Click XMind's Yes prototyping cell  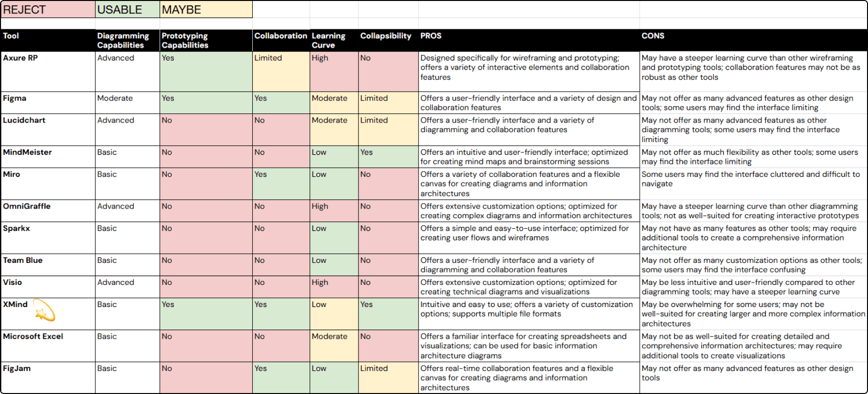(206, 314)
